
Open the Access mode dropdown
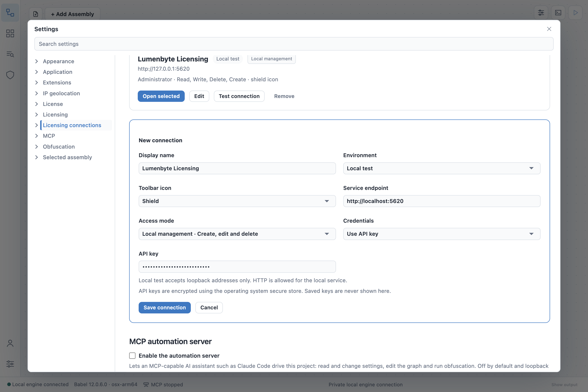pyautogui.click(x=237, y=234)
